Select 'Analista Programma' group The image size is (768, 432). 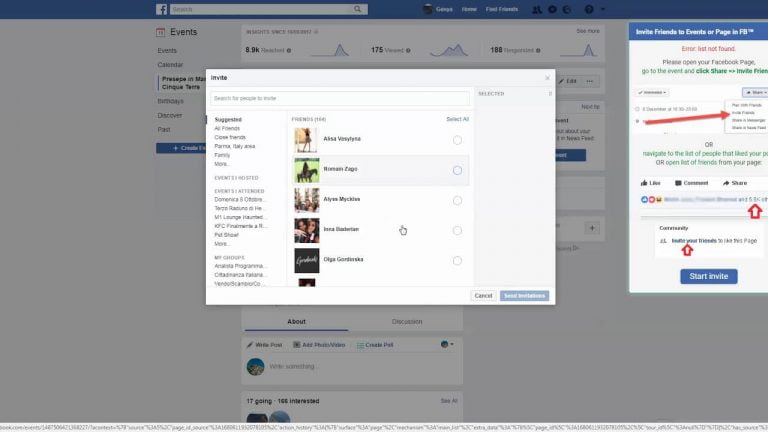240,266
